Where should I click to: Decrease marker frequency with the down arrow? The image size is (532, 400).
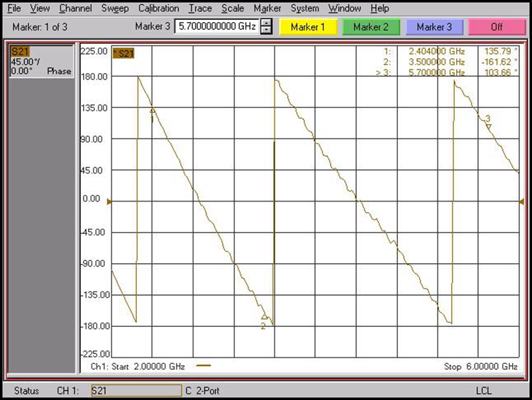[266, 31]
